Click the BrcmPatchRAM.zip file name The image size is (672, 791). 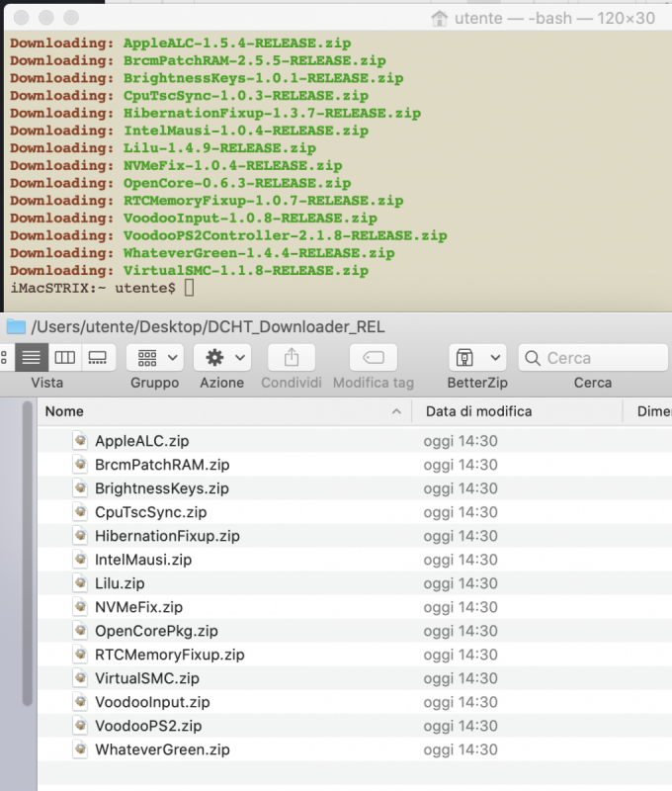162,465
